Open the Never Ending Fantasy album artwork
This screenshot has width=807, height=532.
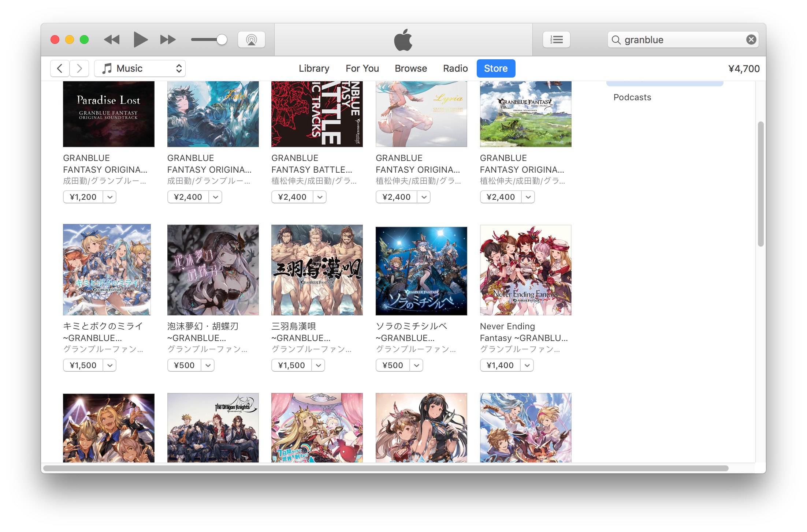[x=525, y=270]
